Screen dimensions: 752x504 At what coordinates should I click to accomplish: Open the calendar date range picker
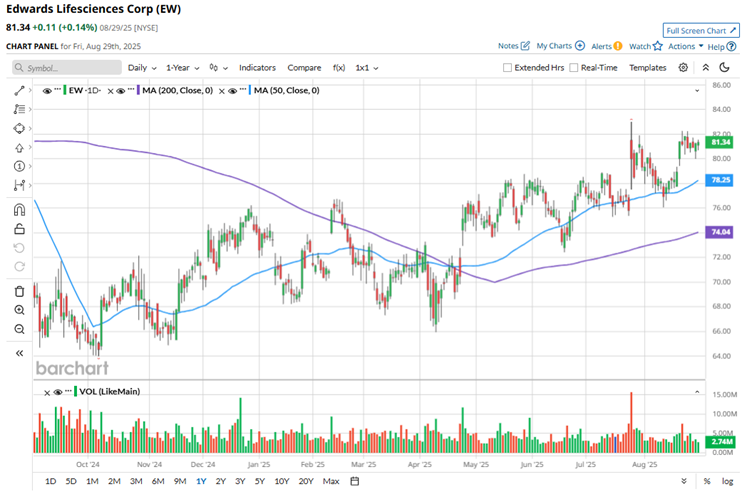pos(354,481)
